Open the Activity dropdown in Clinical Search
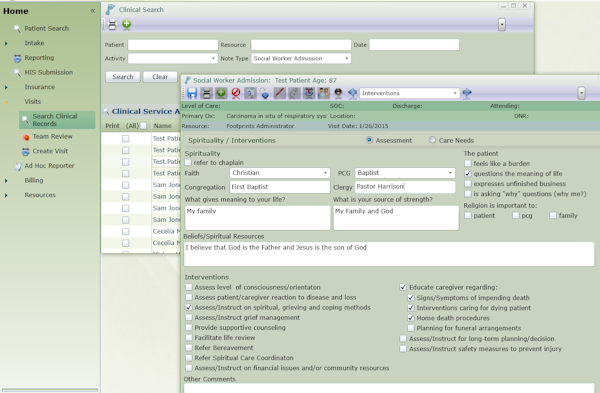Screen dimensions: 600x393 coord(213,59)
